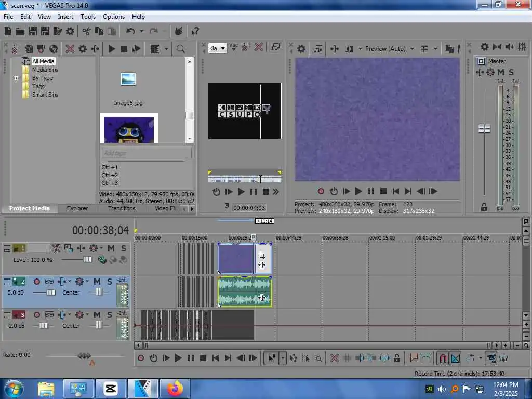Open the Options menu

pos(114,17)
